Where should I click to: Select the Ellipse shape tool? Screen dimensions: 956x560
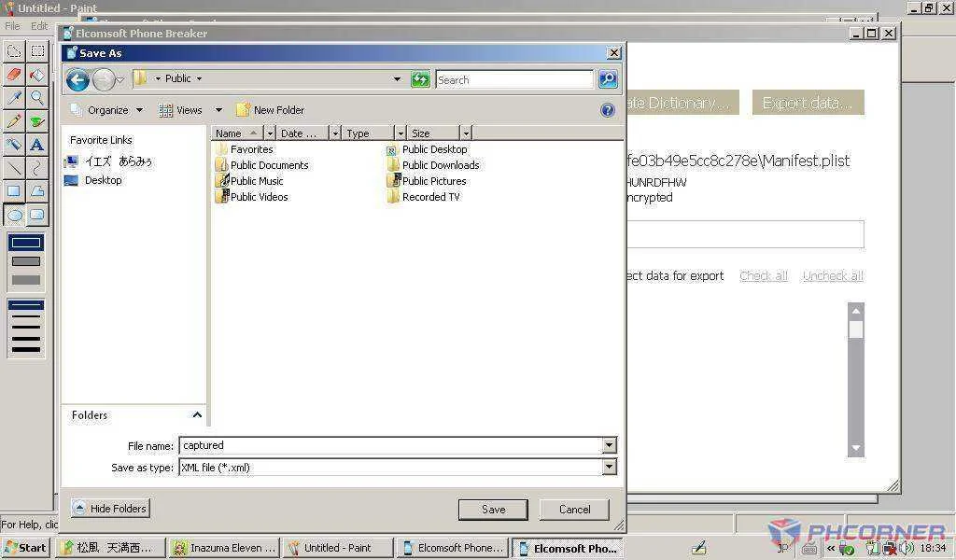click(14, 215)
